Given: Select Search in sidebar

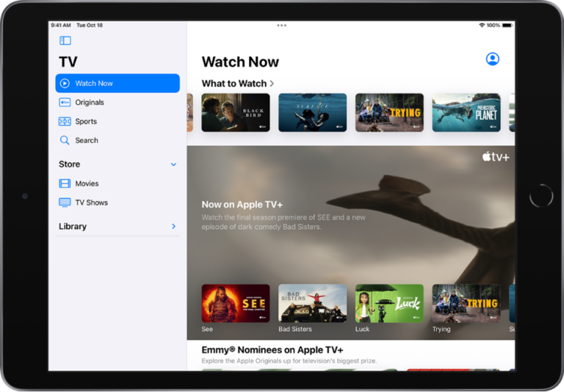Looking at the screenshot, I should (117, 140).
